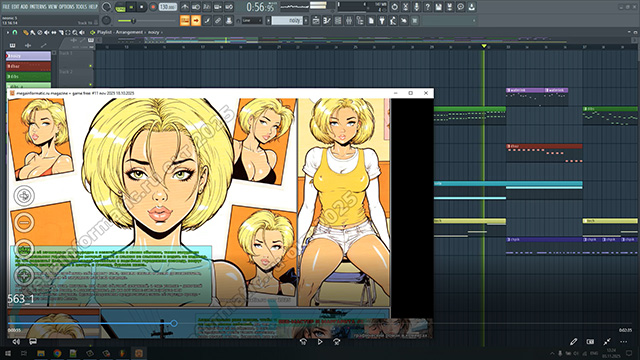Open the mixer view icon
The width and height of the screenshot is (640, 360).
coord(349,20)
